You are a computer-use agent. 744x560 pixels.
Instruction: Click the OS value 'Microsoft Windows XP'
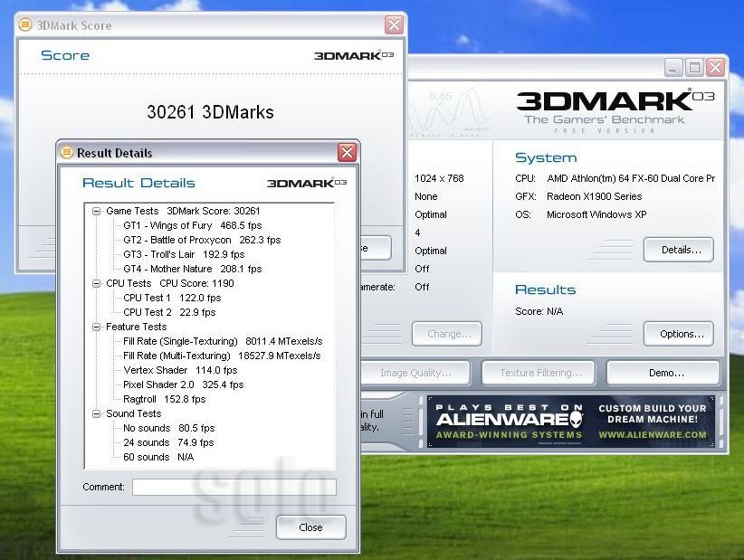click(596, 214)
